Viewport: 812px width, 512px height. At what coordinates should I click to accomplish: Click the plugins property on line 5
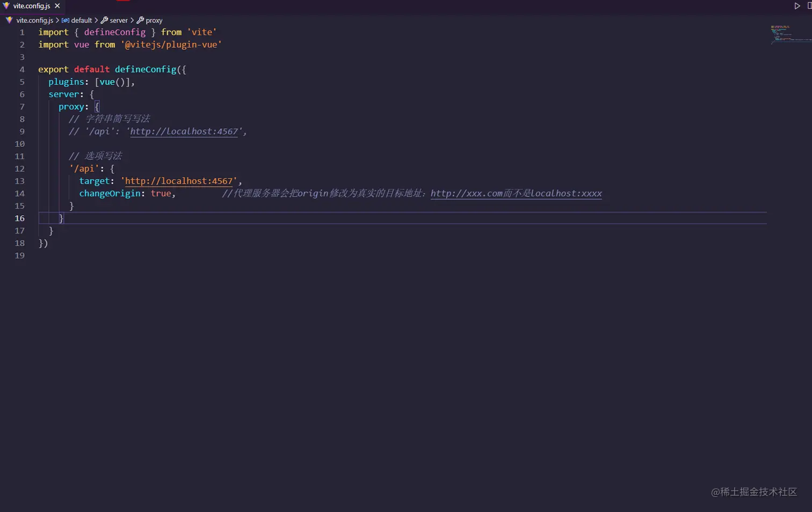coord(66,82)
